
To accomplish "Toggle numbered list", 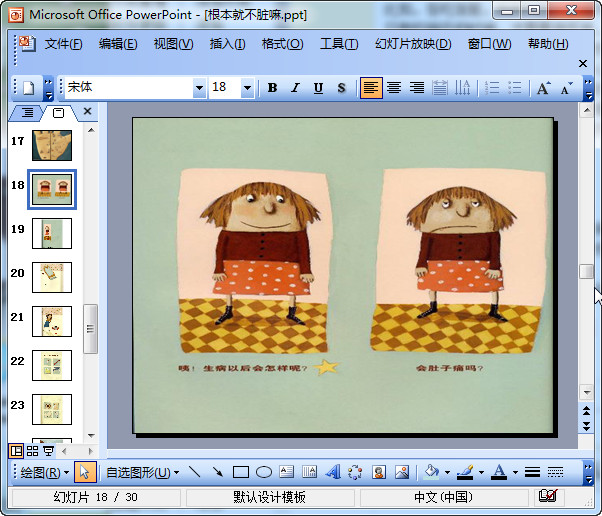I will point(492,88).
